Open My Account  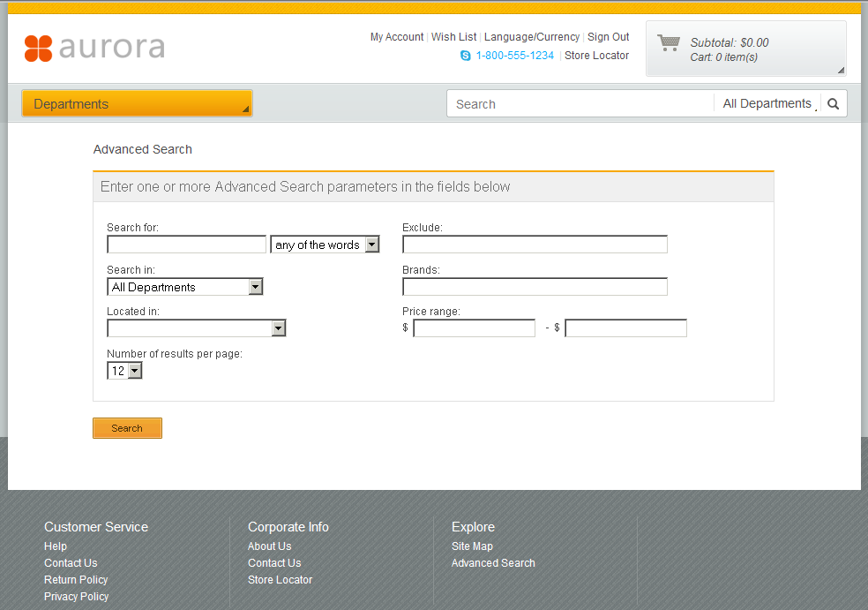pos(397,36)
